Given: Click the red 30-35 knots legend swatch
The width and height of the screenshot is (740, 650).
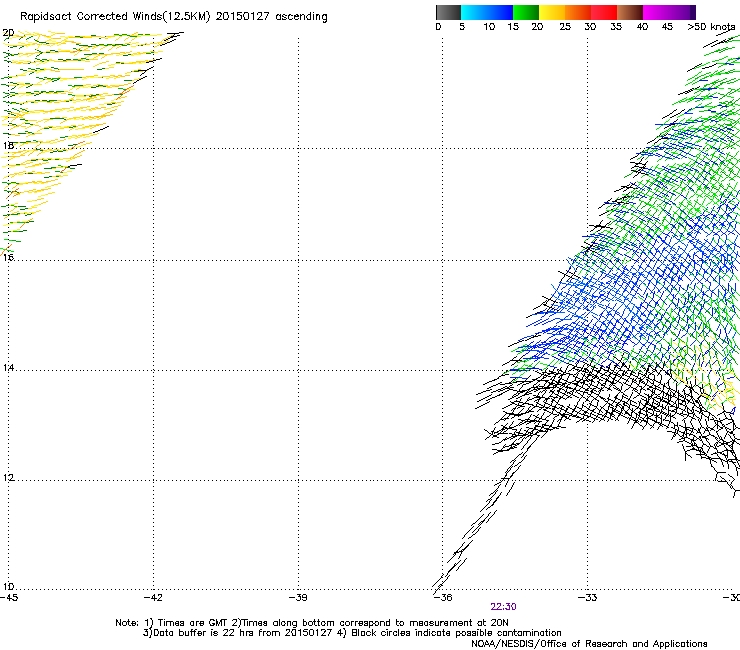Looking at the screenshot, I should [604, 12].
